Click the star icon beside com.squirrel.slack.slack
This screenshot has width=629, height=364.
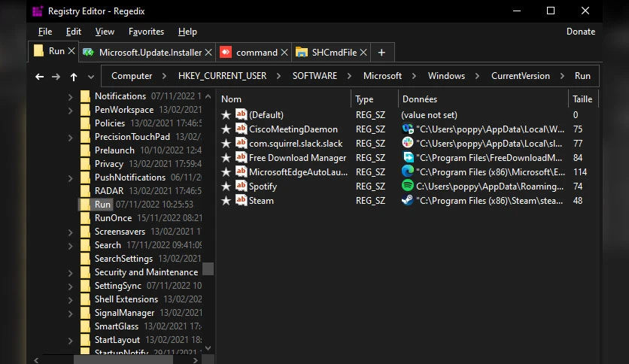[x=226, y=144]
